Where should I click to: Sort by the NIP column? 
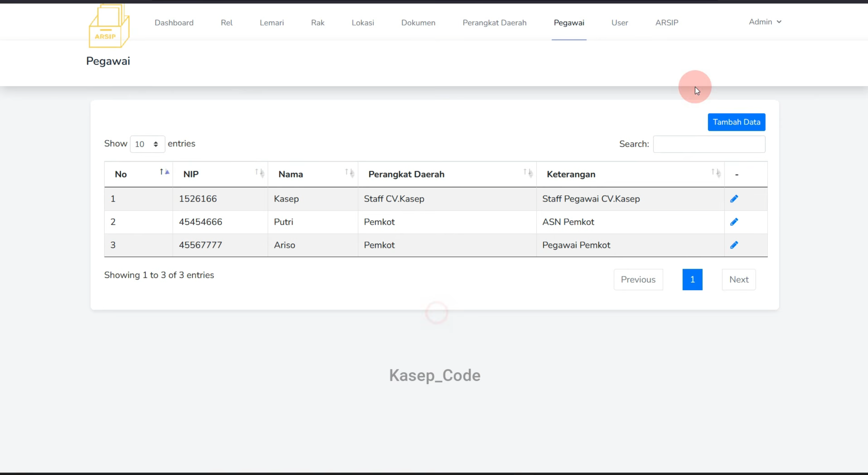(220, 174)
